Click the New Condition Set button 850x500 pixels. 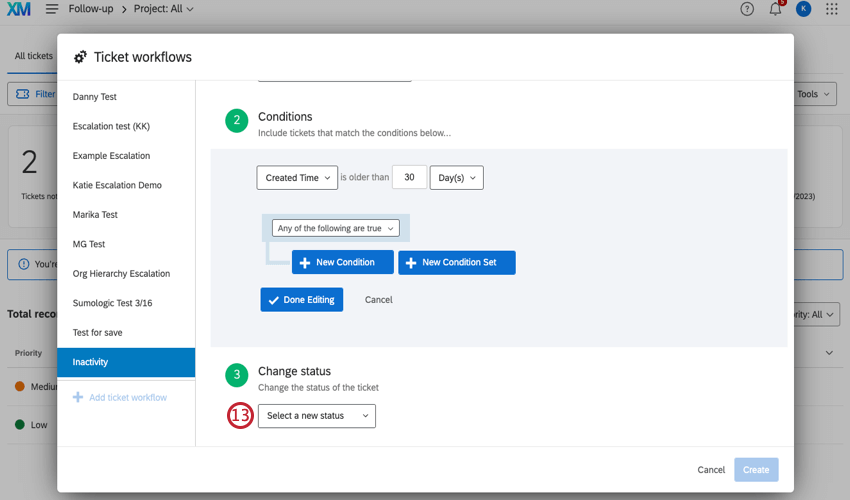457,262
